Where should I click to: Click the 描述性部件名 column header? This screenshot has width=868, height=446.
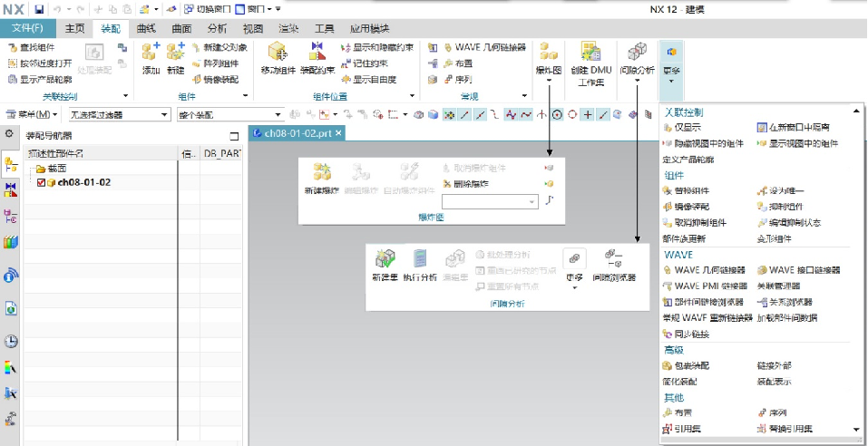point(55,153)
